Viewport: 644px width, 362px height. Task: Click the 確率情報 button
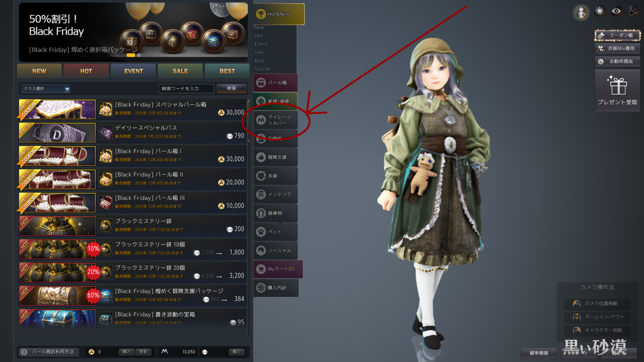(539, 353)
